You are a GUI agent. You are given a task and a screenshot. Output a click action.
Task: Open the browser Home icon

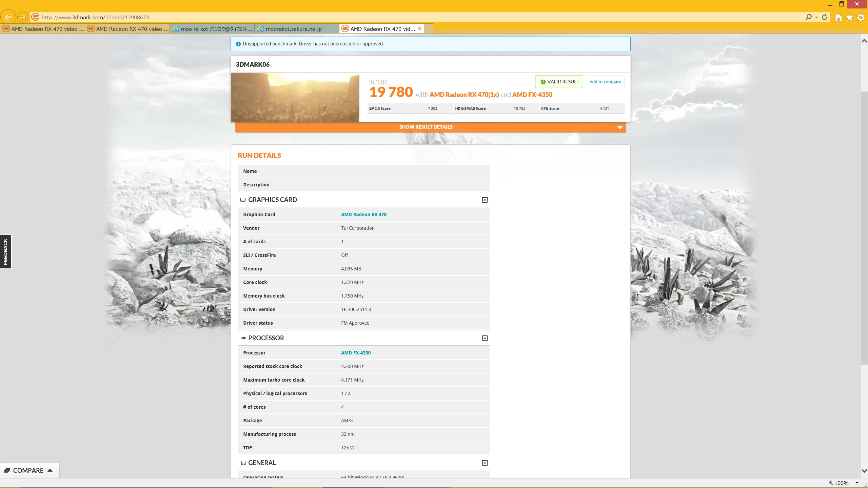839,17
